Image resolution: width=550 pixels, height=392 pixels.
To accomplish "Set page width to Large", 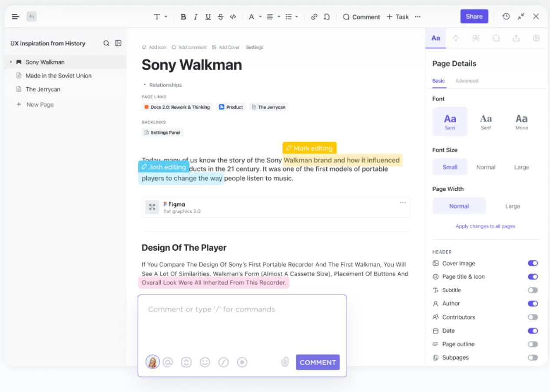I will coord(513,206).
